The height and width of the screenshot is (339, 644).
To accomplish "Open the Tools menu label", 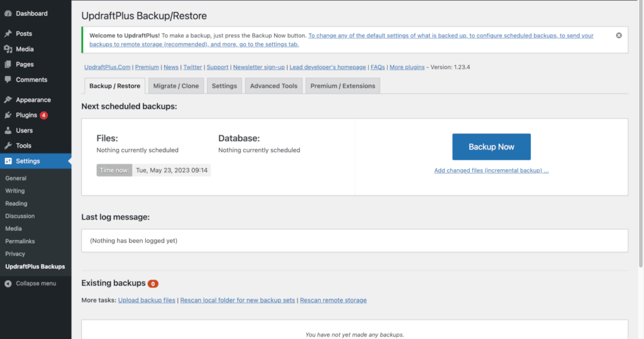I will pos(23,145).
